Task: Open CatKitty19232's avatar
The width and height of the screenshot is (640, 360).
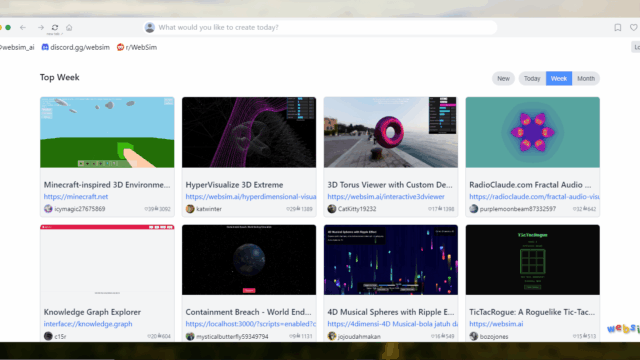Action: pos(331,209)
